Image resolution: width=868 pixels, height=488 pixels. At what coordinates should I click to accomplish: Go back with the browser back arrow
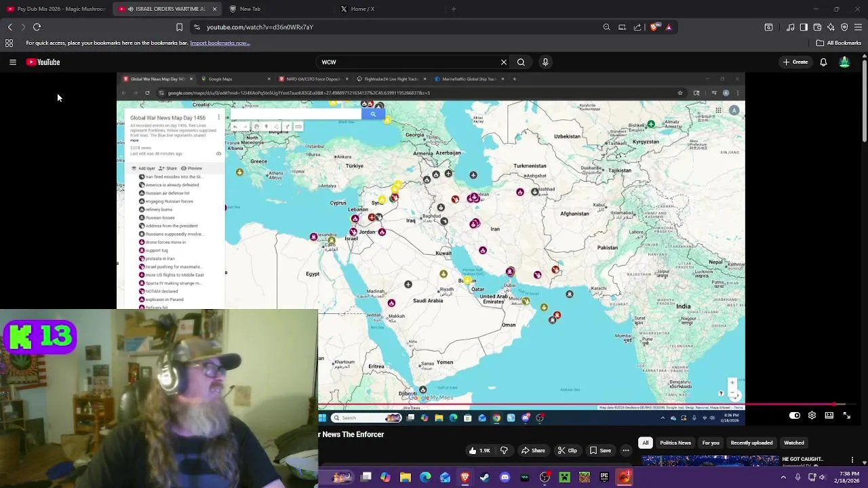pyautogui.click(x=9, y=27)
